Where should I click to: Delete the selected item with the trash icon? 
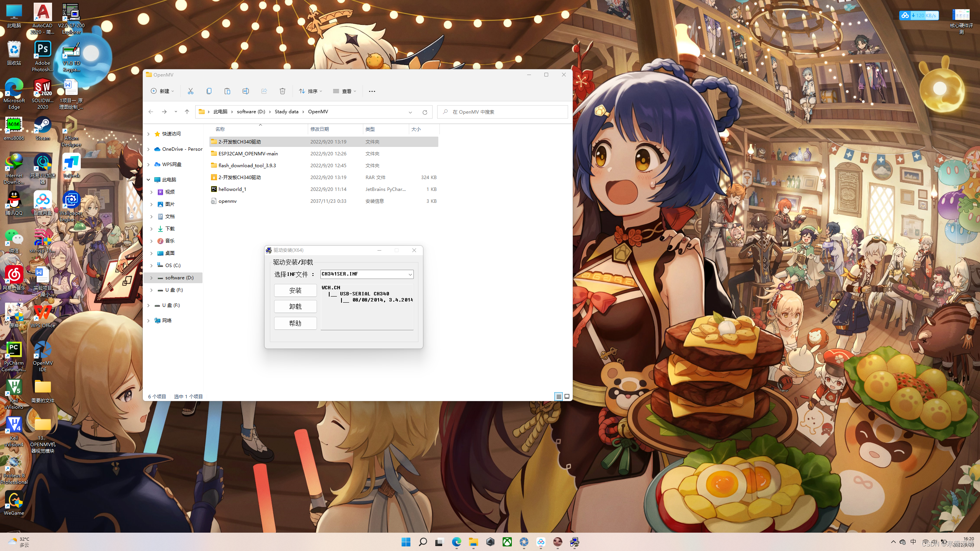coord(282,91)
